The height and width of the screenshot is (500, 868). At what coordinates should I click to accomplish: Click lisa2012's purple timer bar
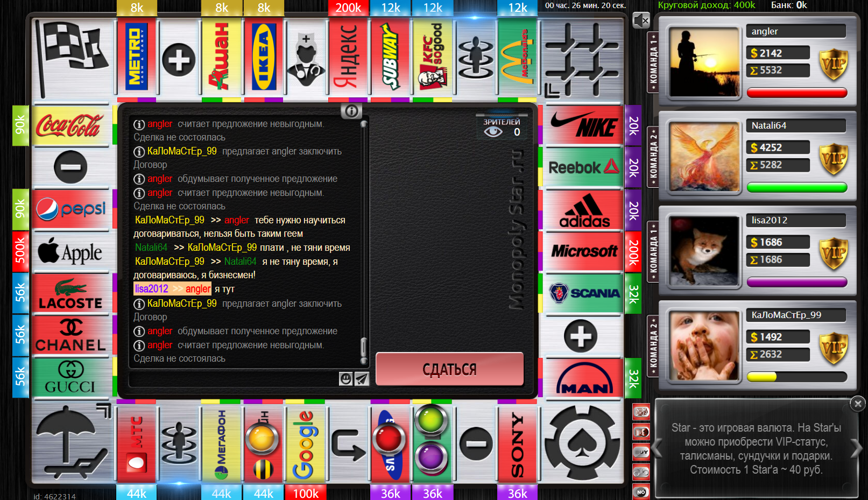click(797, 283)
